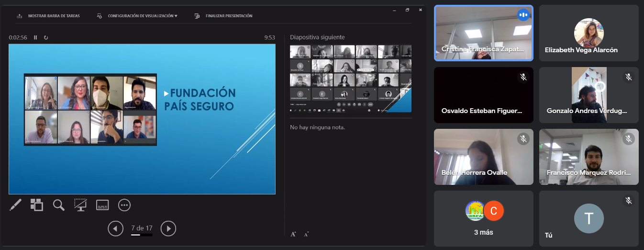Open the 3 más participants tile
Screen dimensions: 644x250
pyautogui.click(x=484, y=218)
